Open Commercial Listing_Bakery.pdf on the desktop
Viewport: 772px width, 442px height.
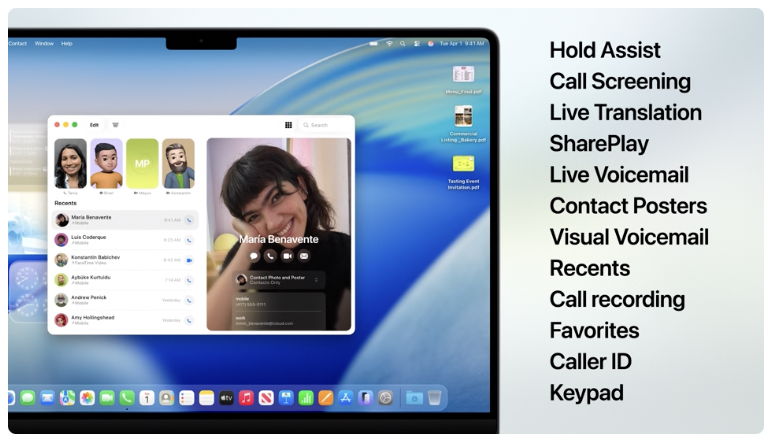point(463,118)
